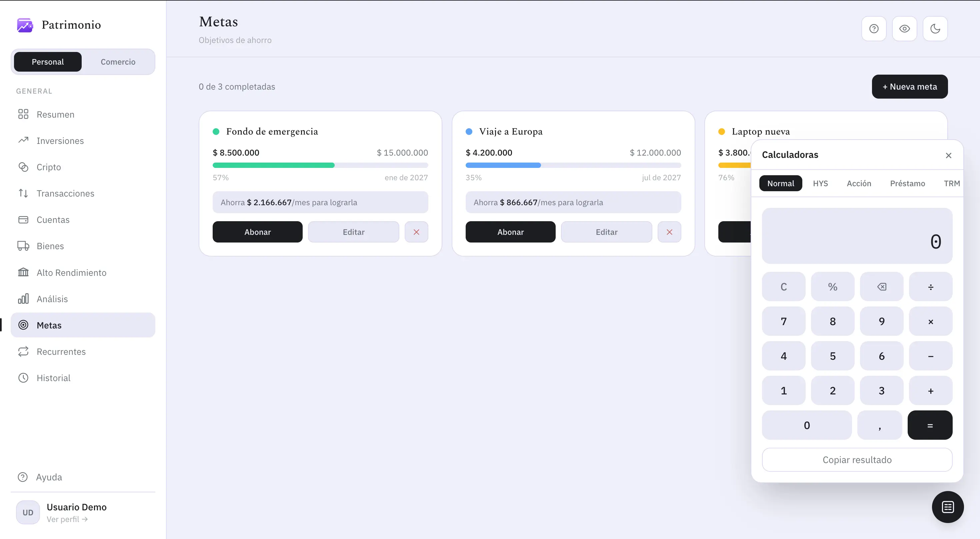Tap the divide key on the calculator
Image resolution: width=980 pixels, height=539 pixels.
(931, 286)
